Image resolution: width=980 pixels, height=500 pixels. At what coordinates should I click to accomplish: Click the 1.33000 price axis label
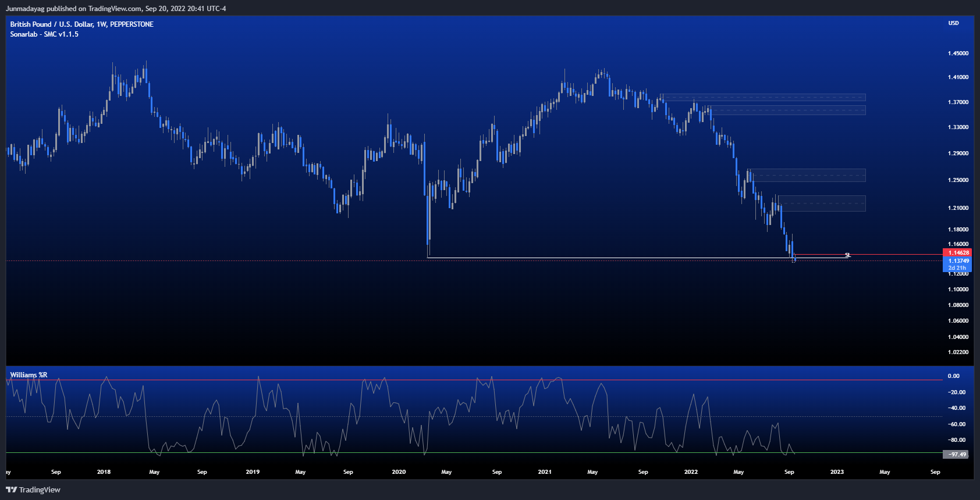click(x=958, y=127)
